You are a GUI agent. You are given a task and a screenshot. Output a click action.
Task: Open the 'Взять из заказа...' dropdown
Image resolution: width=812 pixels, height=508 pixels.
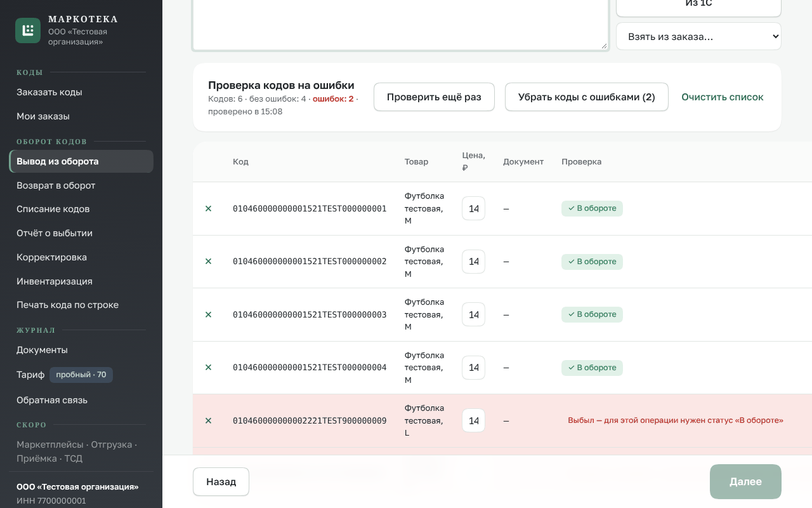698,37
